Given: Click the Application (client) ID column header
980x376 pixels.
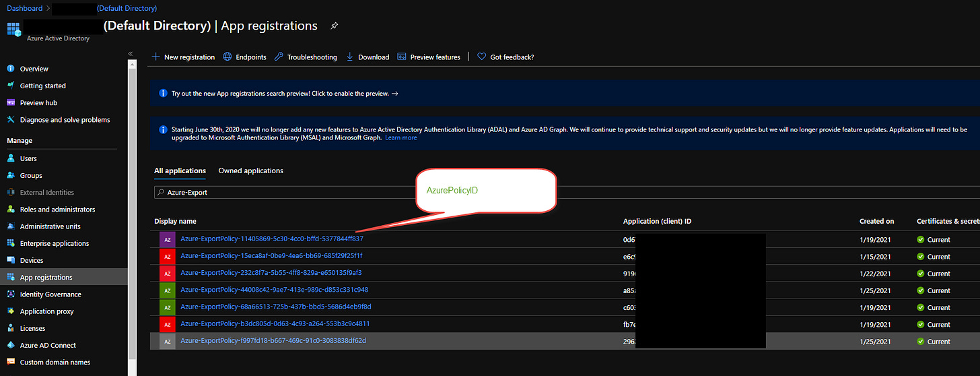Looking at the screenshot, I should click(657, 221).
